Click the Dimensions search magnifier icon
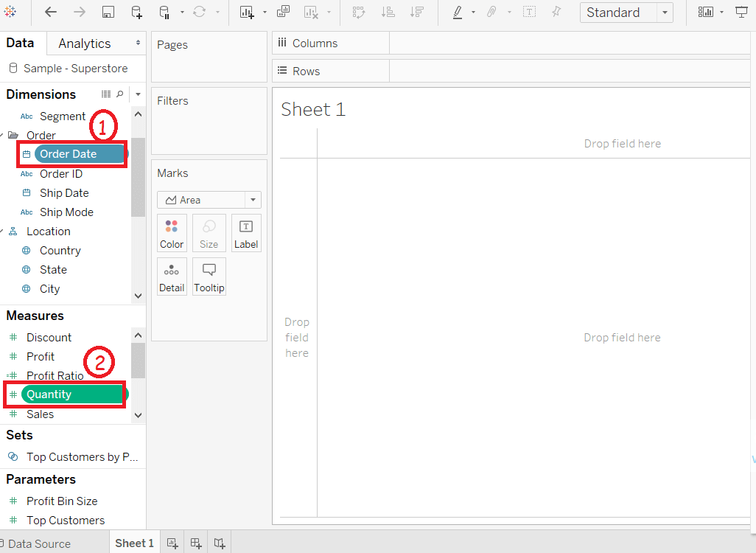 [x=120, y=94]
